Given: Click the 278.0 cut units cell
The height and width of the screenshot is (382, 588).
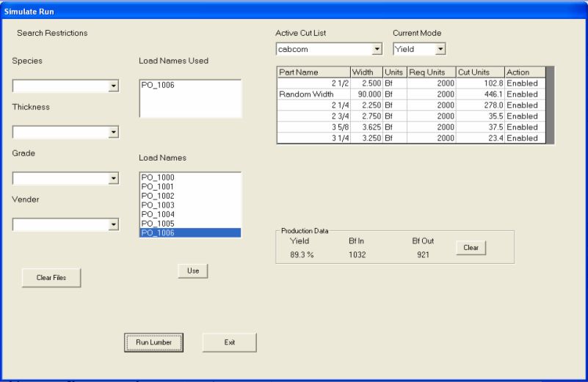Looking at the screenshot, I should [x=480, y=106].
